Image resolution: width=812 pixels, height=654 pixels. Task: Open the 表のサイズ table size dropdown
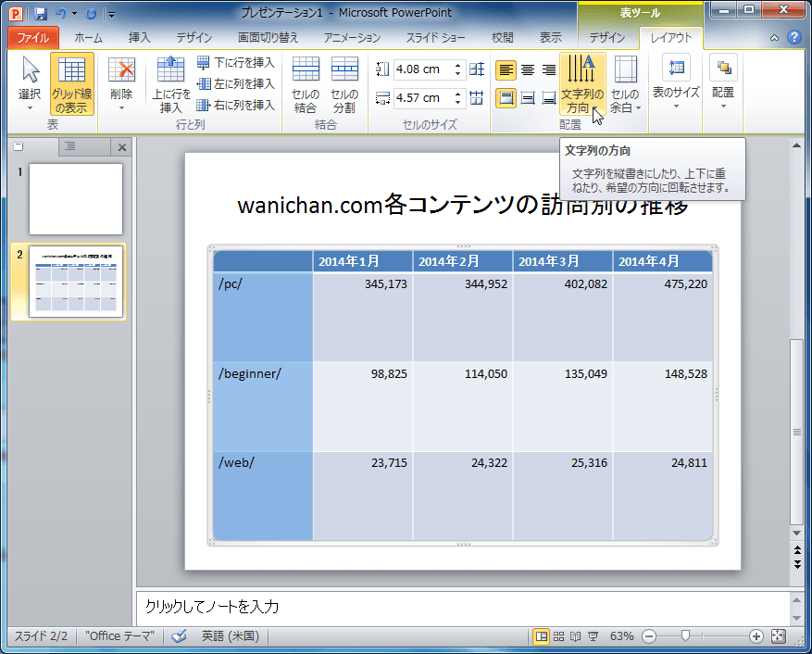point(676,82)
